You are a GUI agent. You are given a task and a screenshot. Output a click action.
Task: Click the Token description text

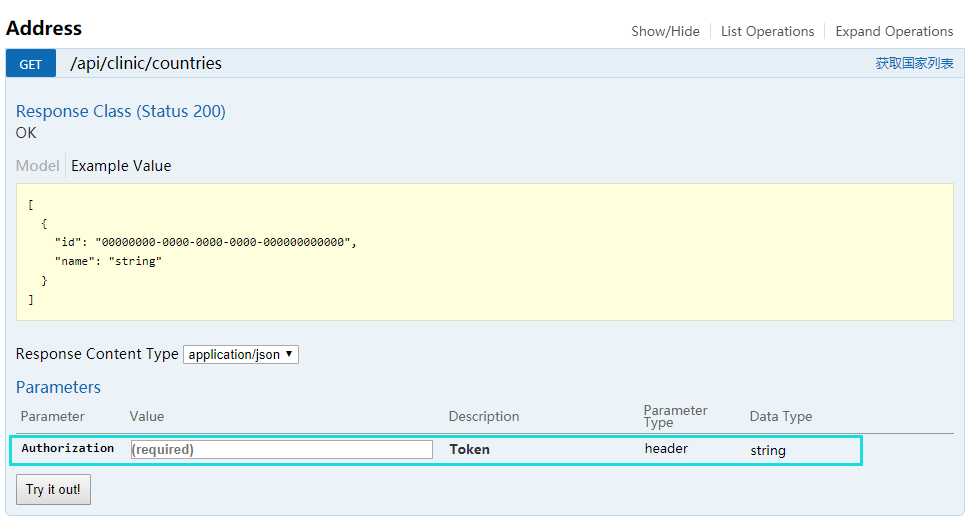point(469,449)
